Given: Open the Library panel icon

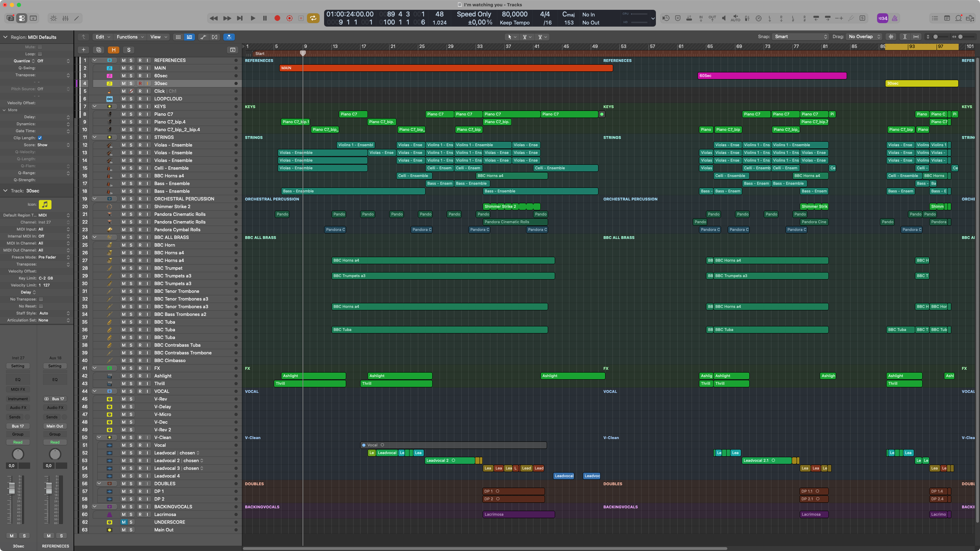Looking at the screenshot, I should tap(10, 18).
